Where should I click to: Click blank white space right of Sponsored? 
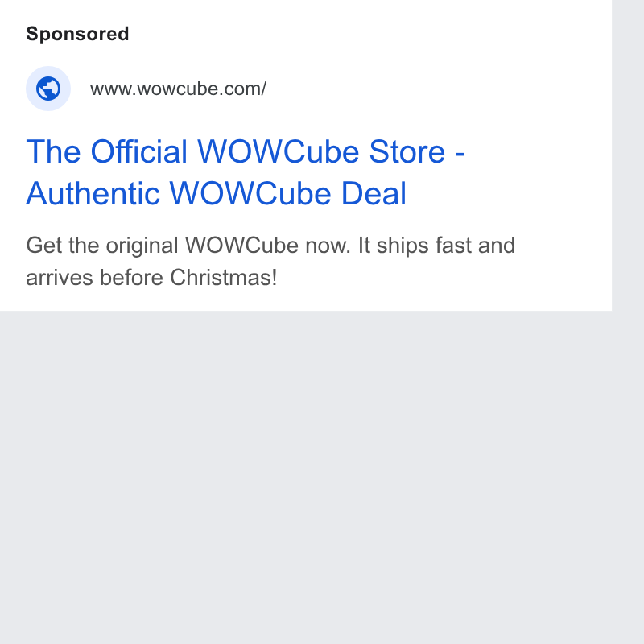pos(369,34)
